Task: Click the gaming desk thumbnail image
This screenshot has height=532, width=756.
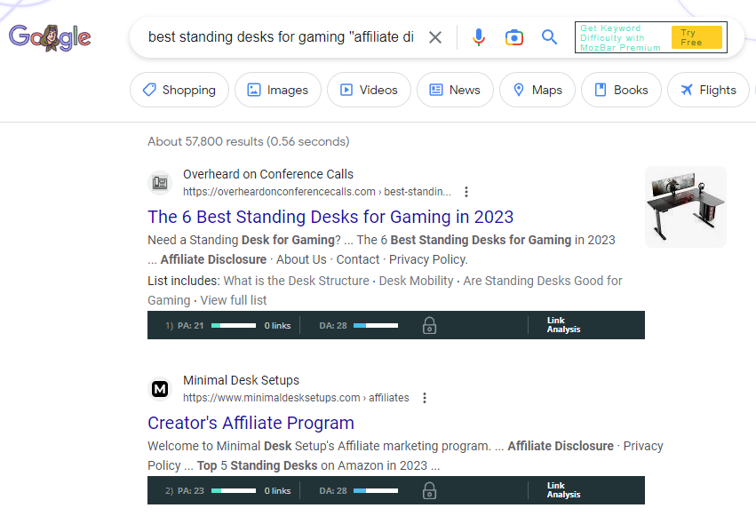Action: tap(686, 207)
